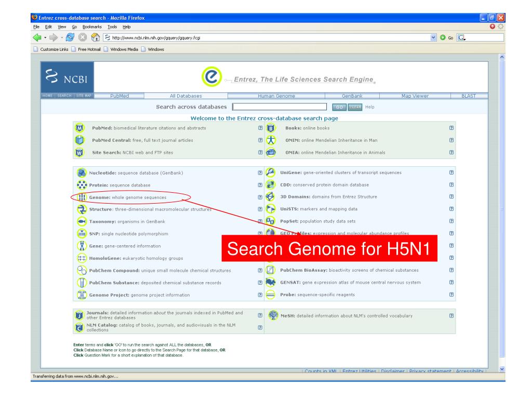532x399 pixels.
Task: Open the Genome database link
Action: click(99, 197)
